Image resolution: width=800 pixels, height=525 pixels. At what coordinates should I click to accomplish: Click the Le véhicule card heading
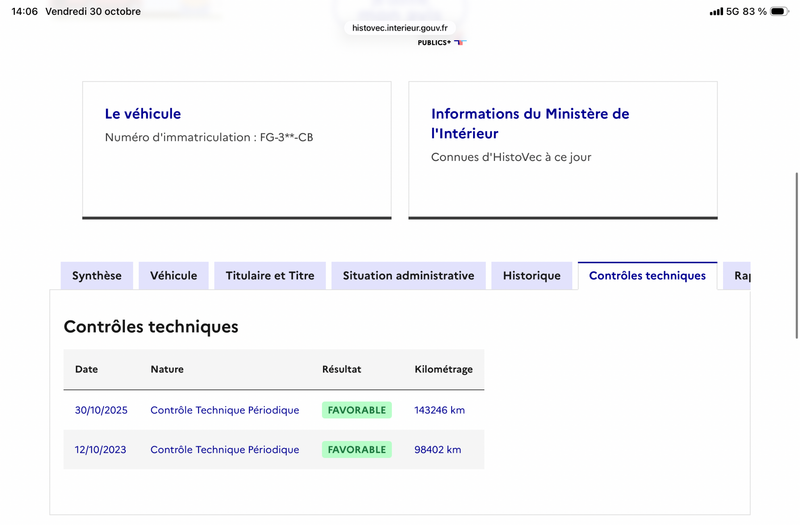coord(143,113)
